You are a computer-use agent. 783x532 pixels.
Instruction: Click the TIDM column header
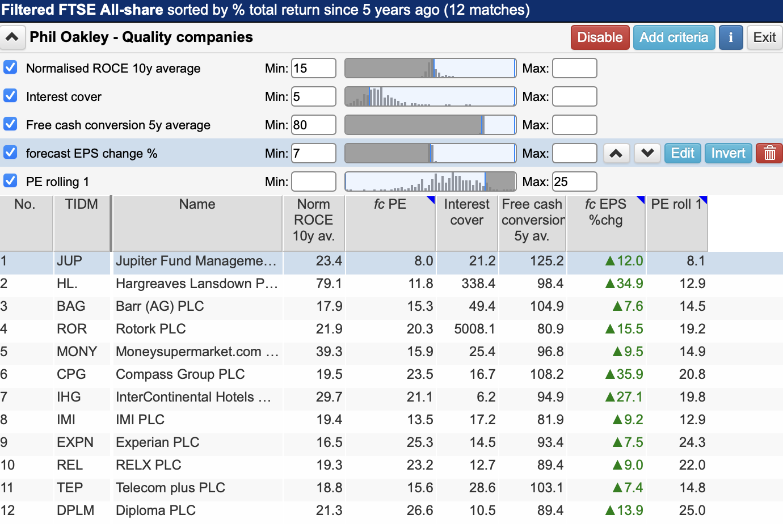[82, 223]
